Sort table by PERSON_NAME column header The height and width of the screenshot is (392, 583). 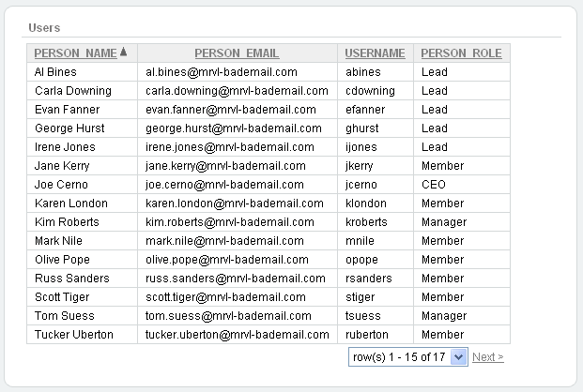pyautogui.click(x=75, y=53)
